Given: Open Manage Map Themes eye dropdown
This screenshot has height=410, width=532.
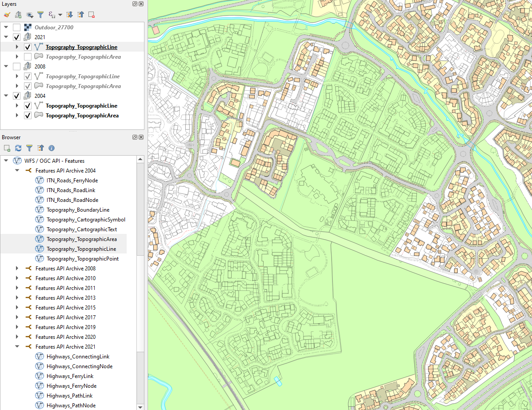Looking at the screenshot, I should (29, 15).
